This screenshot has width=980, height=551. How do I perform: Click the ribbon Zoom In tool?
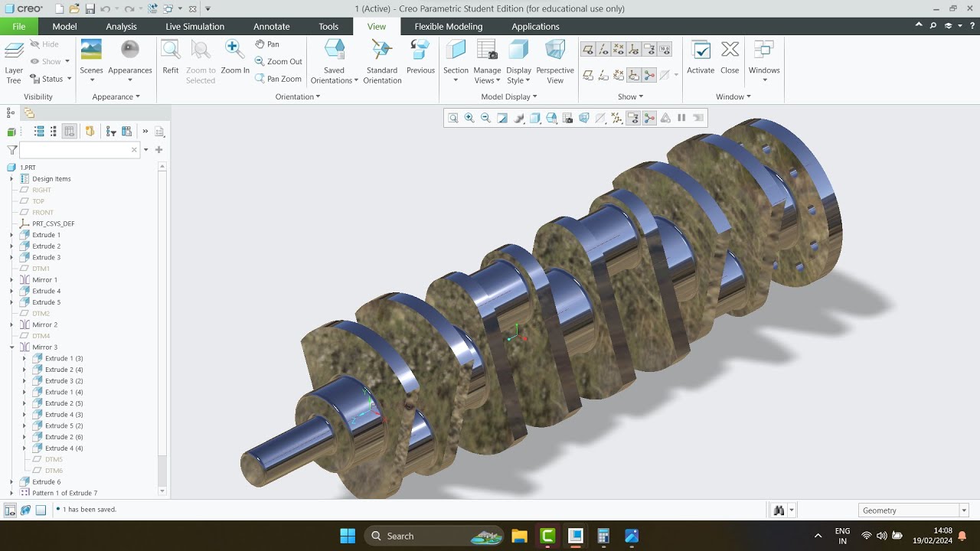(235, 57)
